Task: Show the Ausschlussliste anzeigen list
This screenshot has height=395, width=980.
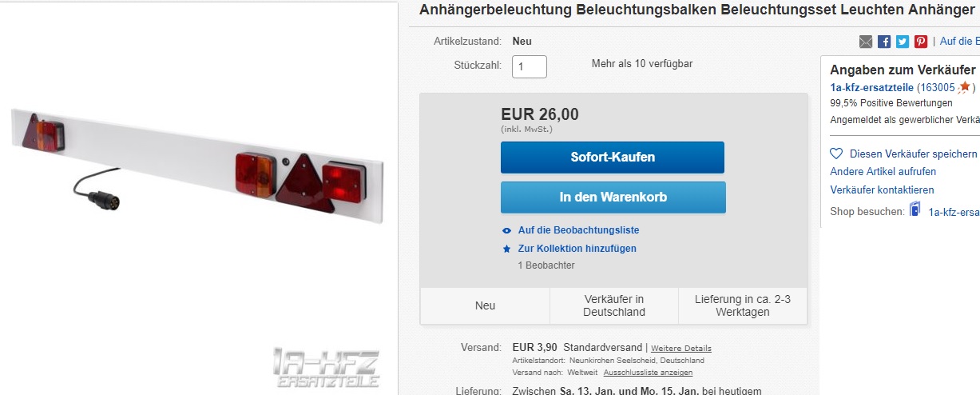Action: [648, 373]
